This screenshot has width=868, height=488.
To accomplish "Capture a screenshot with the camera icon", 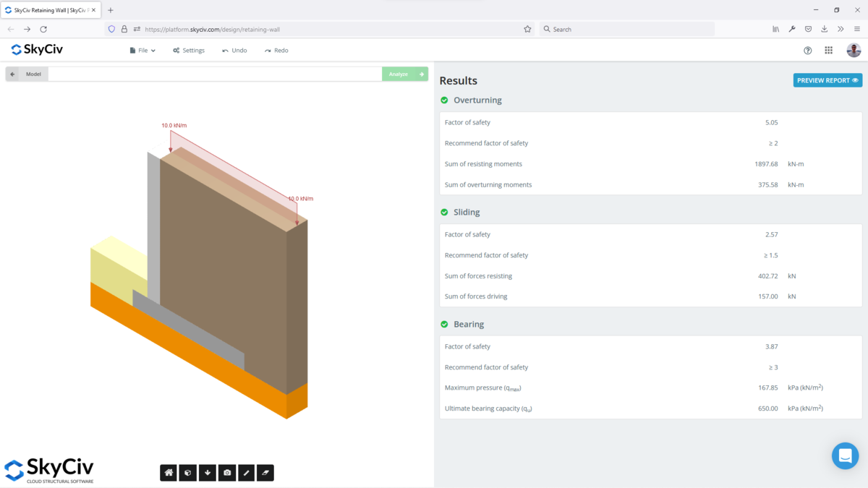I will click(x=227, y=472).
